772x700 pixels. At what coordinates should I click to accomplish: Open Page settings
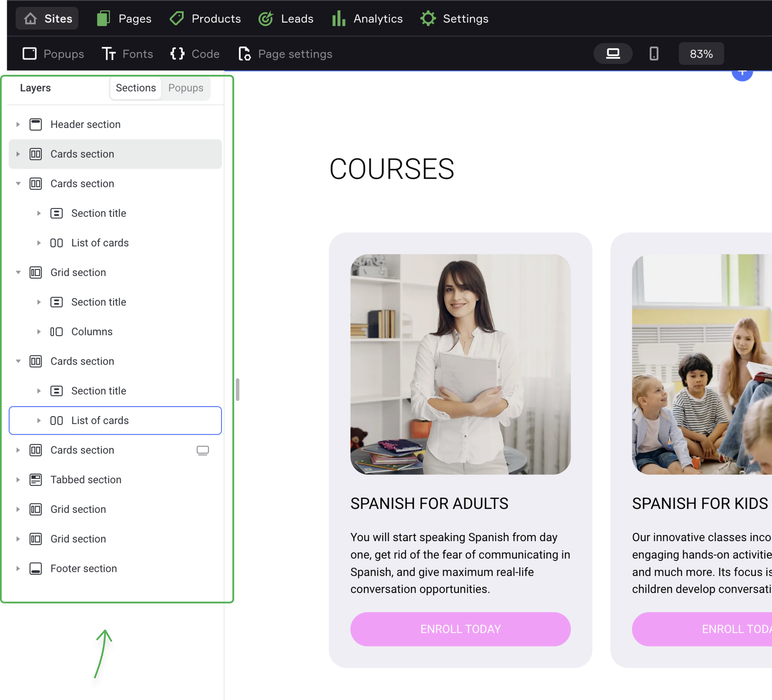click(285, 54)
